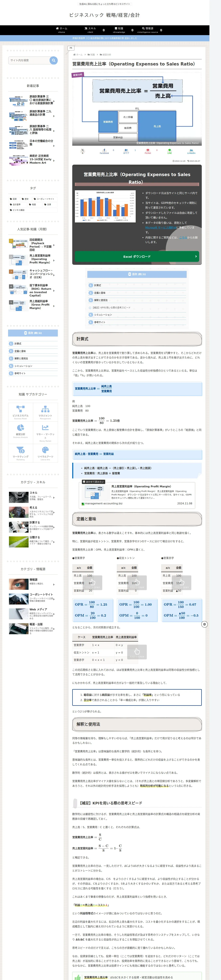221x980 pixels.
Task: Open the 情報源 Intelligence source menu item
Action: [148, 30]
